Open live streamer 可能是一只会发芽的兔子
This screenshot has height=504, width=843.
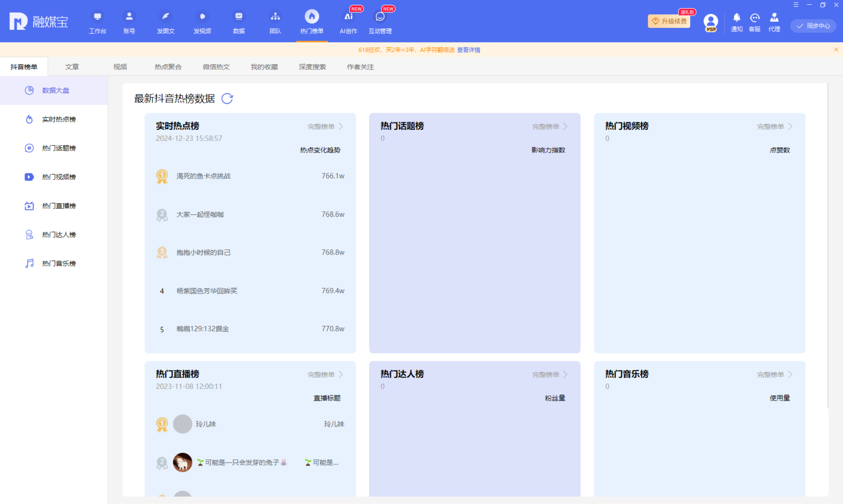tap(242, 462)
